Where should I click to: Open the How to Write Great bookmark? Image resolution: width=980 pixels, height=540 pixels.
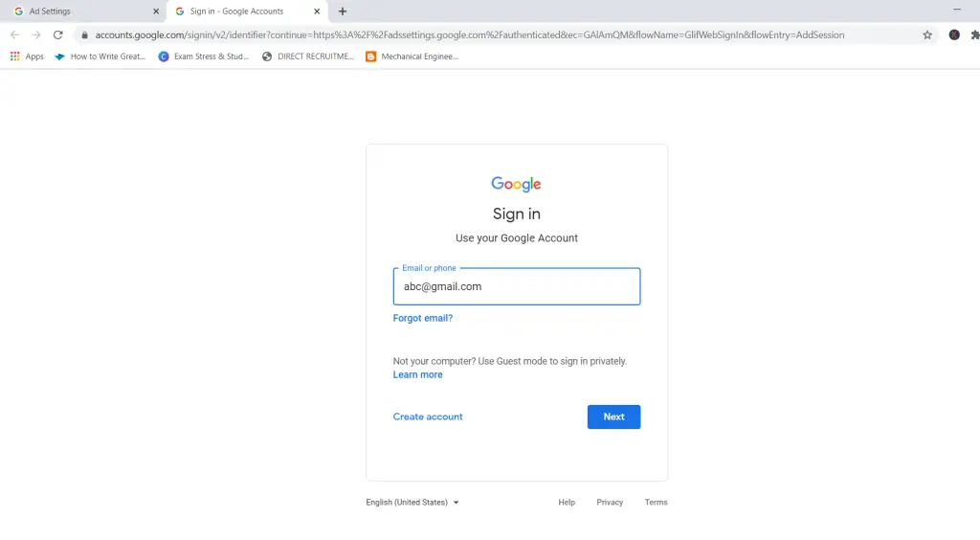point(100,56)
